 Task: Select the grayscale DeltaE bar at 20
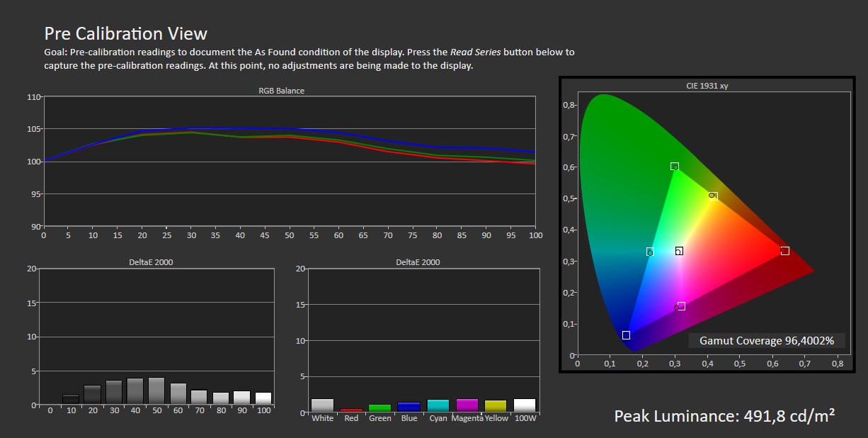[92, 395]
